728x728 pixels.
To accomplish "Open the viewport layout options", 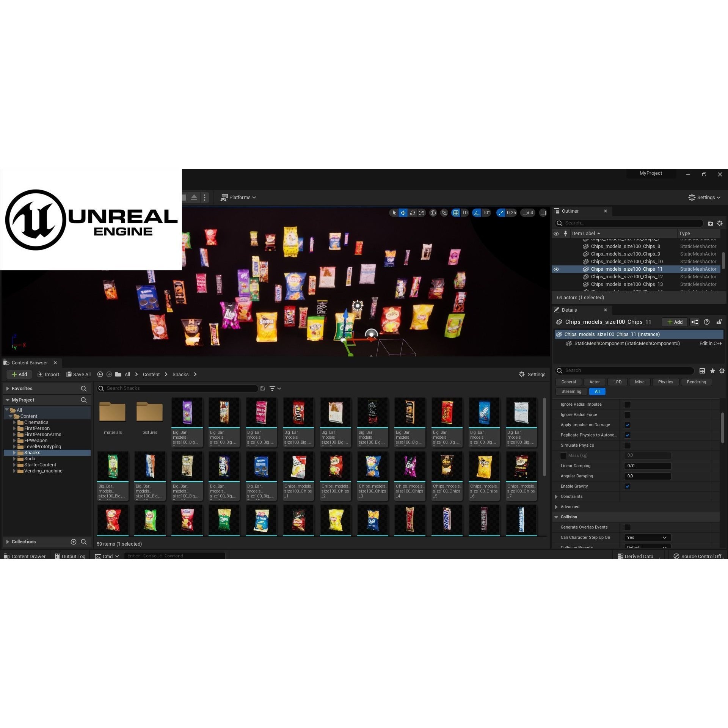I will (x=543, y=213).
